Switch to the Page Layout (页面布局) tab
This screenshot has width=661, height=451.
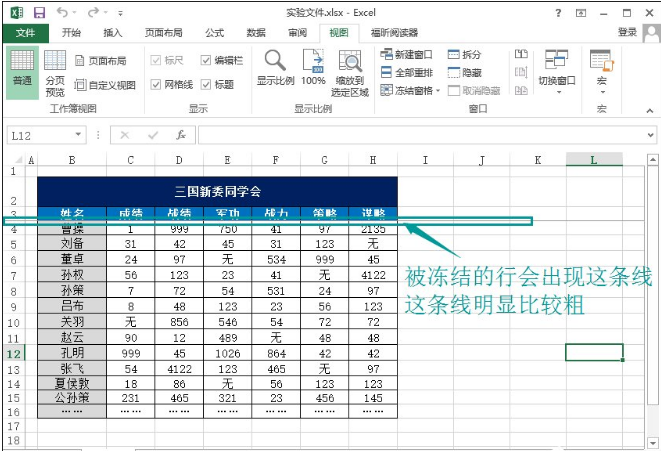coord(164,32)
